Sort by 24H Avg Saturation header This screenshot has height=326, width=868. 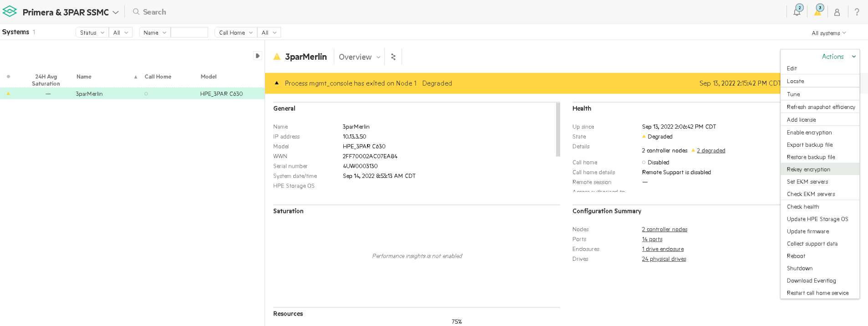(46, 80)
